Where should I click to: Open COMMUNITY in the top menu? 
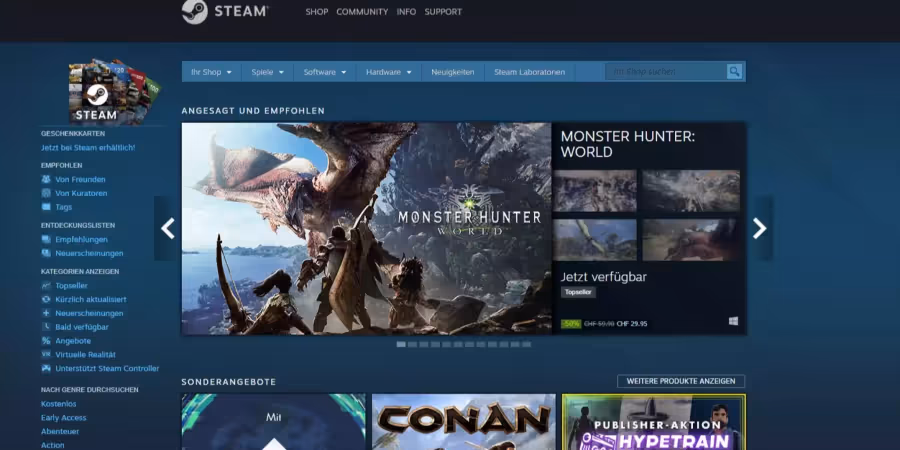(x=362, y=11)
